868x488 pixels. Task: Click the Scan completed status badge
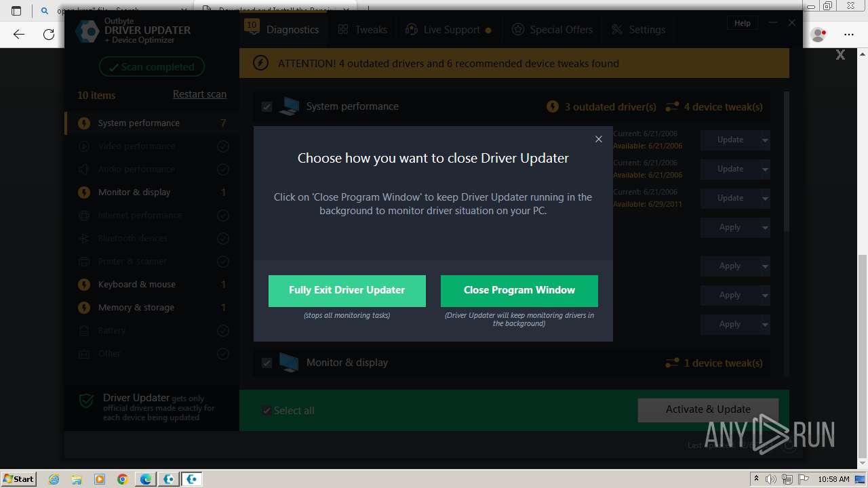click(152, 66)
